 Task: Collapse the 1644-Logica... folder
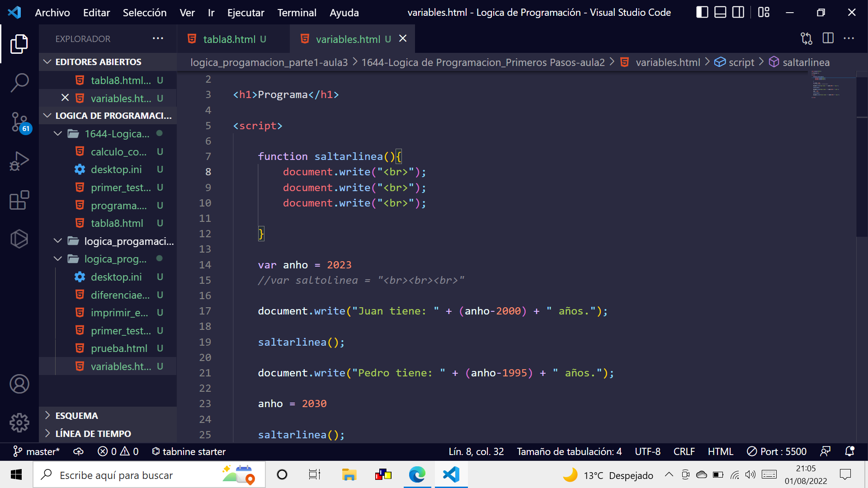108,134
